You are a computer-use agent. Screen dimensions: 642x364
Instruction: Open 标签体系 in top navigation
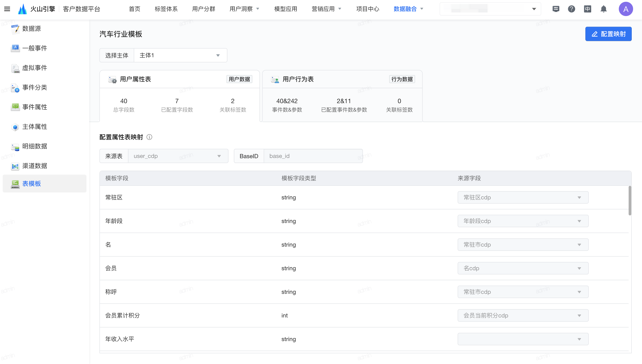click(x=166, y=9)
